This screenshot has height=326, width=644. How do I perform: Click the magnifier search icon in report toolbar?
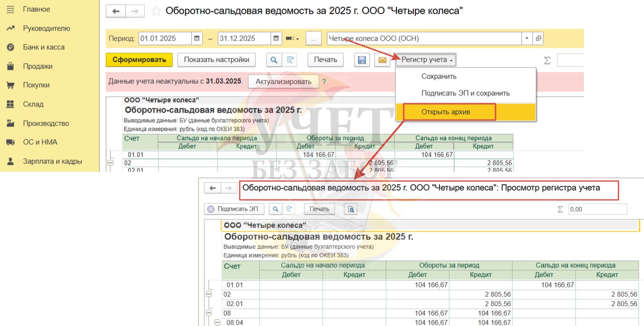[274, 60]
